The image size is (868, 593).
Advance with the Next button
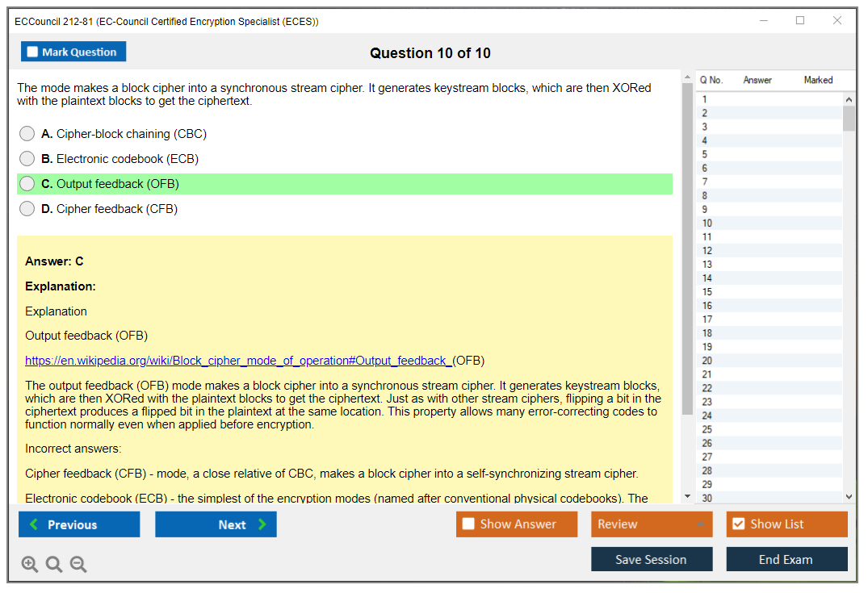tap(216, 524)
